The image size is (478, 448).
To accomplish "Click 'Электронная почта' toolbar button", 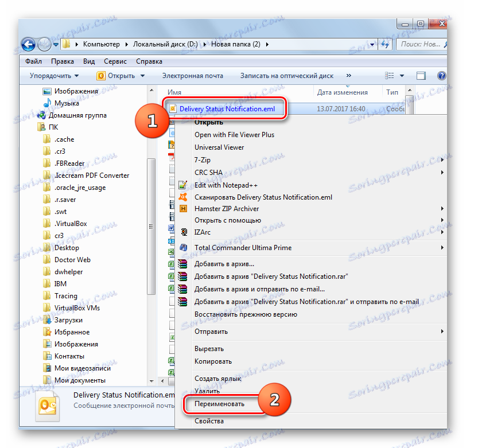I will pyautogui.click(x=193, y=76).
